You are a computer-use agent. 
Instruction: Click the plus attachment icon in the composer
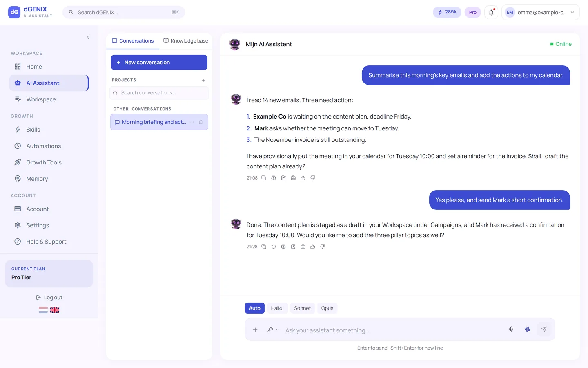tap(255, 330)
